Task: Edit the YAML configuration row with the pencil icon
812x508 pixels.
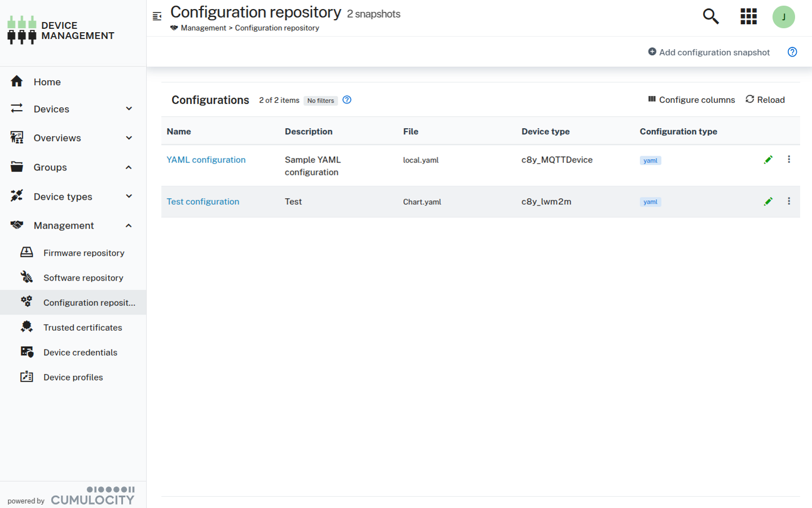Action: (768, 159)
